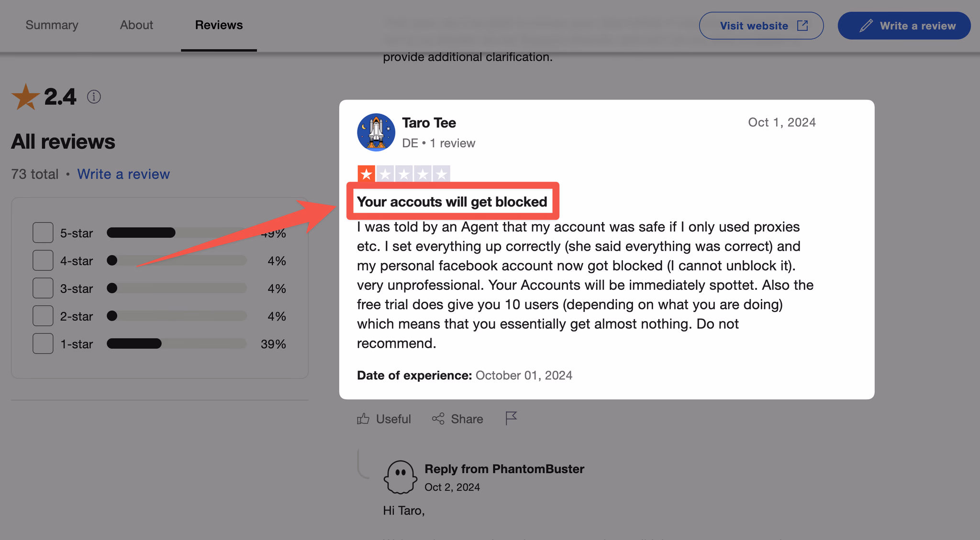Click the 'Date of experience' line
The height and width of the screenshot is (540, 980).
coord(465,375)
